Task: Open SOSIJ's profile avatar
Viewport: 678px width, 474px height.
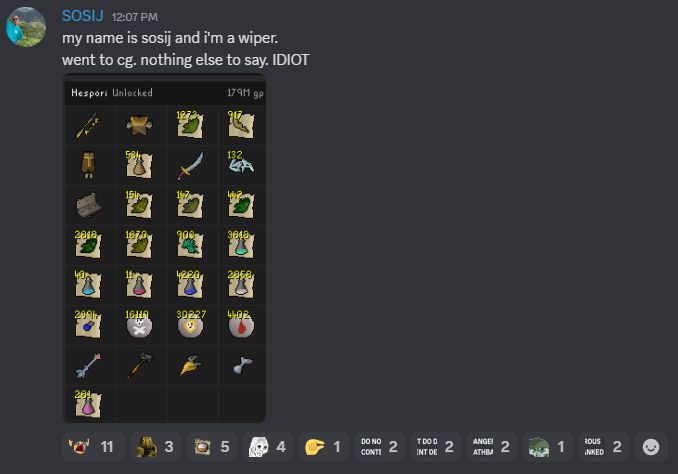Action: click(26, 27)
